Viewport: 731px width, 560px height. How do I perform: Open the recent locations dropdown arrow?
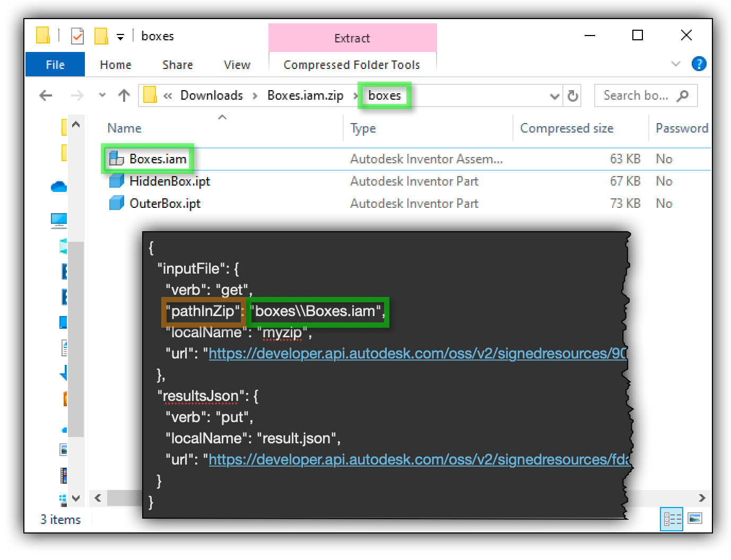tap(102, 95)
